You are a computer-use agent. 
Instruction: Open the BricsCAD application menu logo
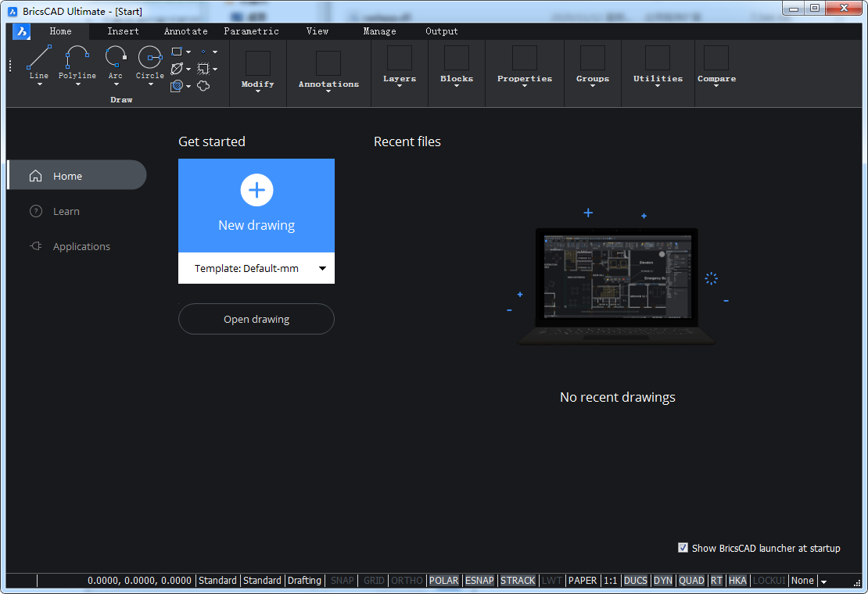pos(21,31)
